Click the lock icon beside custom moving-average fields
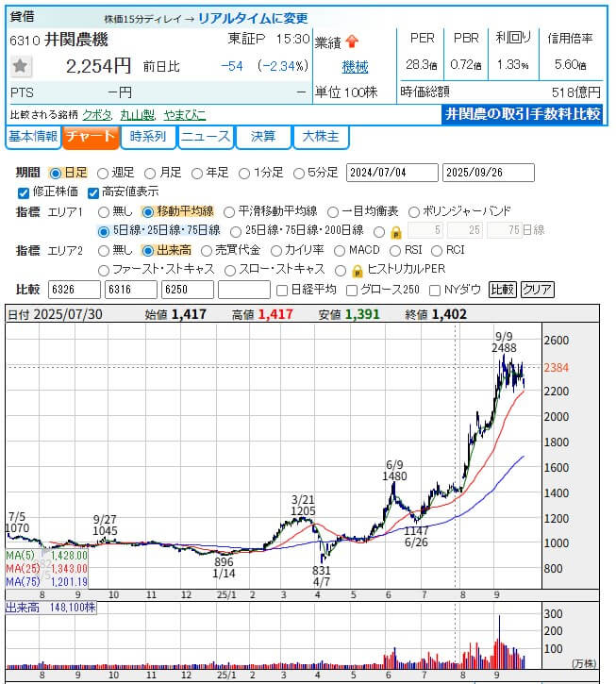The image size is (616, 684). [394, 231]
